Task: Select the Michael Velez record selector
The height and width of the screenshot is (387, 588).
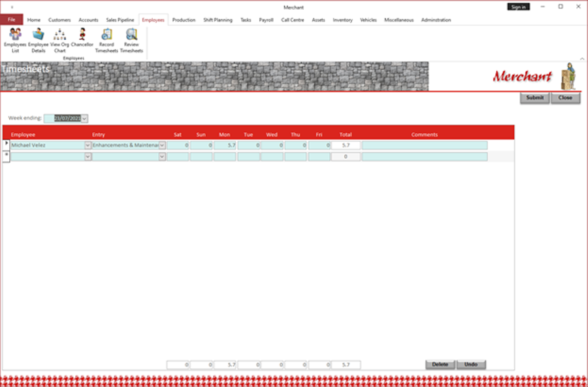Action: [6, 145]
